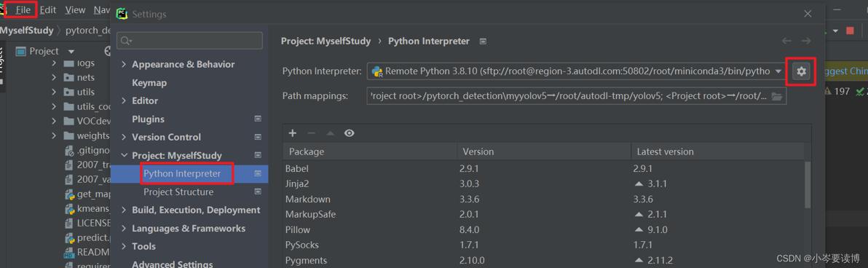868x268 pixels.
Task: Click the settings search field
Action: (189, 41)
